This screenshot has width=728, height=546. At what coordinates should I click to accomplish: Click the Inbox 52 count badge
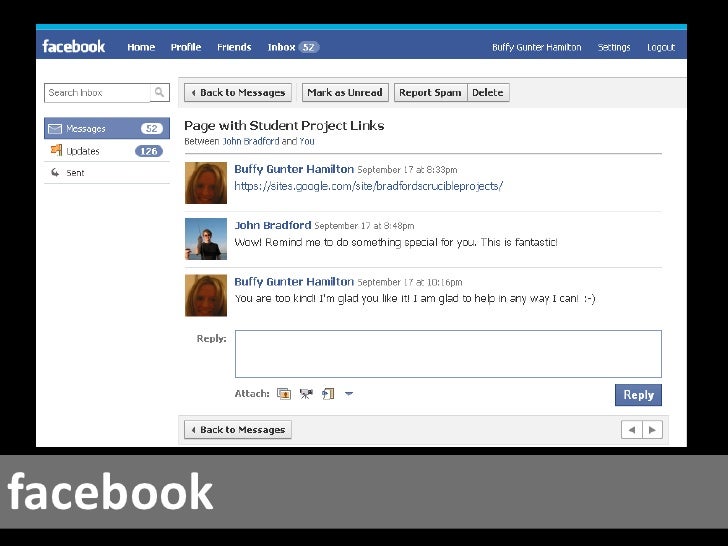(309, 47)
